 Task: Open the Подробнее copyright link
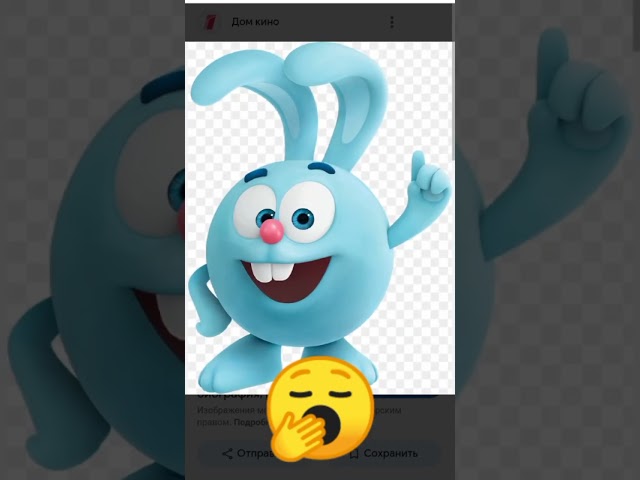click(x=251, y=422)
